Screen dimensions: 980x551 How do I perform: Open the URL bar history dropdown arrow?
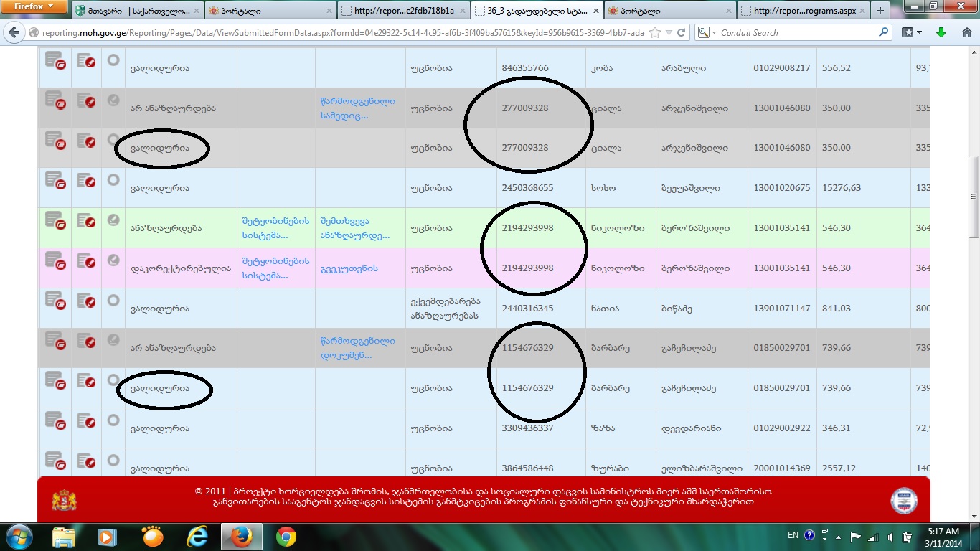(x=669, y=32)
